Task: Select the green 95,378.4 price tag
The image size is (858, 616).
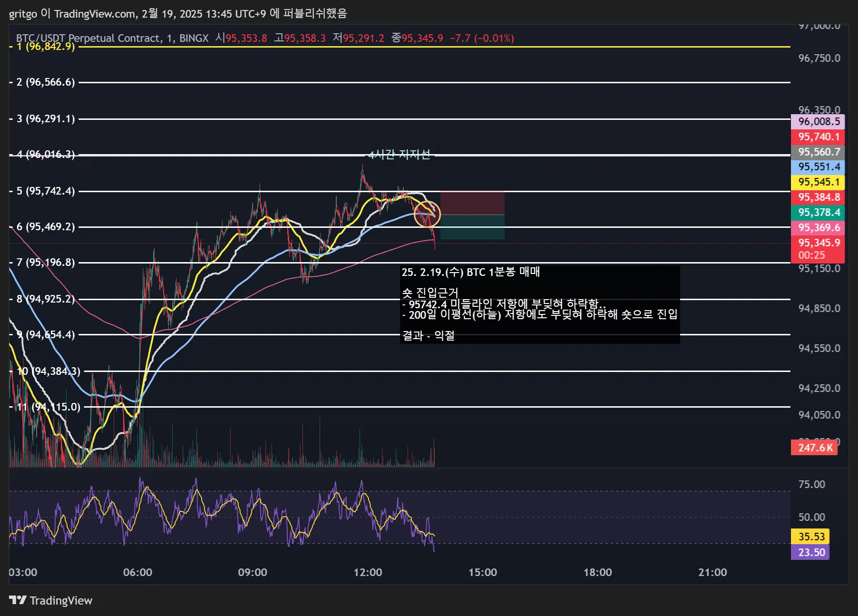Action: coord(818,213)
